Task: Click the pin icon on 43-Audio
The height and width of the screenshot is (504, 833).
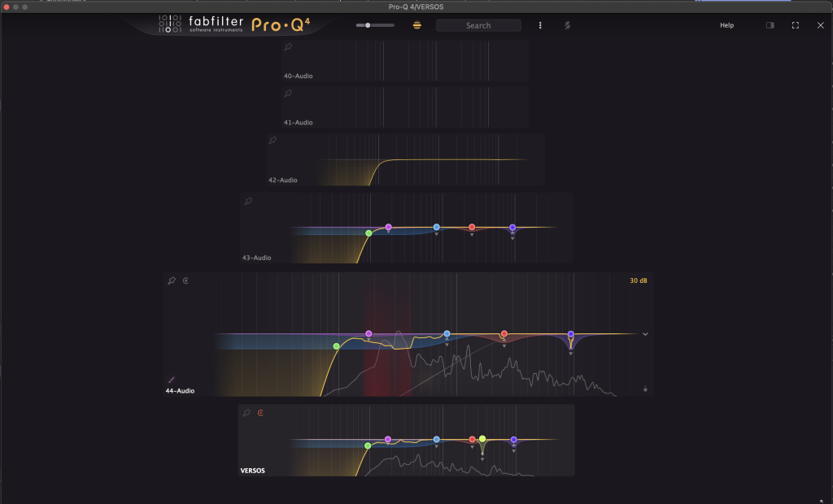Action: pyautogui.click(x=248, y=201)
